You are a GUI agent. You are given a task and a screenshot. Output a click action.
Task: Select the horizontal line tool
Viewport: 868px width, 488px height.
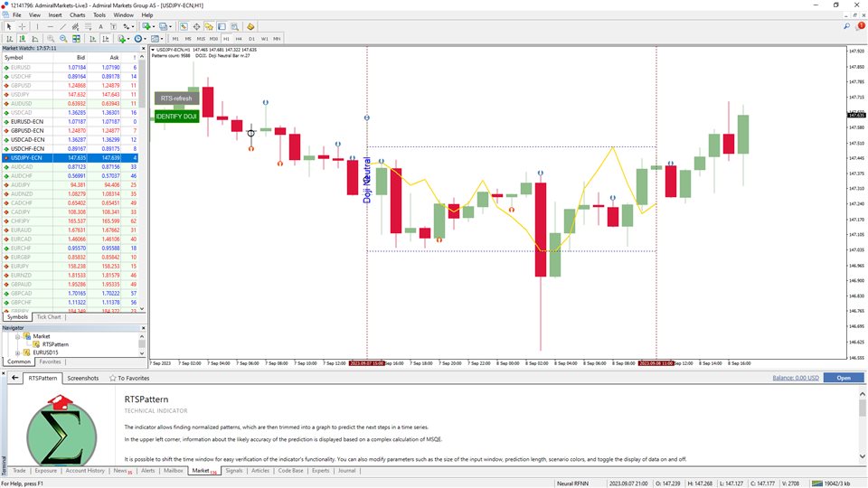tap(50, 26)
